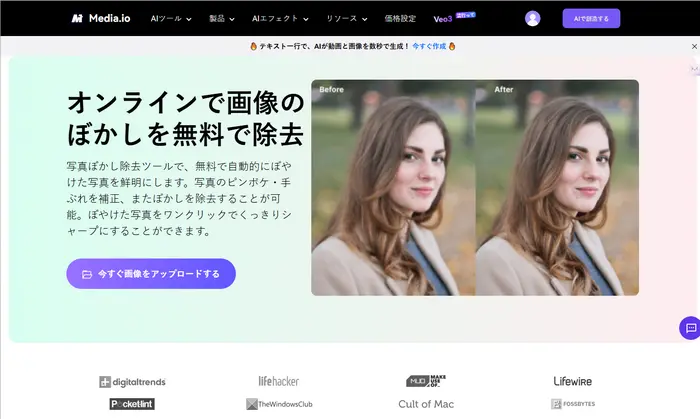Click the Lifewire logo
This screenshot has width=700, height=419.
point(573,381)
